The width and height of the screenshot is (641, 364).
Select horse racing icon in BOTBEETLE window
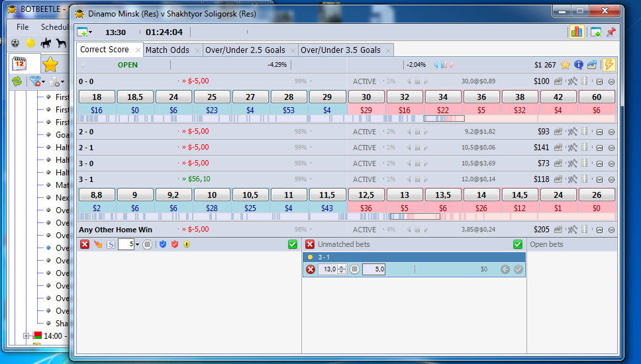click(46, 43)
